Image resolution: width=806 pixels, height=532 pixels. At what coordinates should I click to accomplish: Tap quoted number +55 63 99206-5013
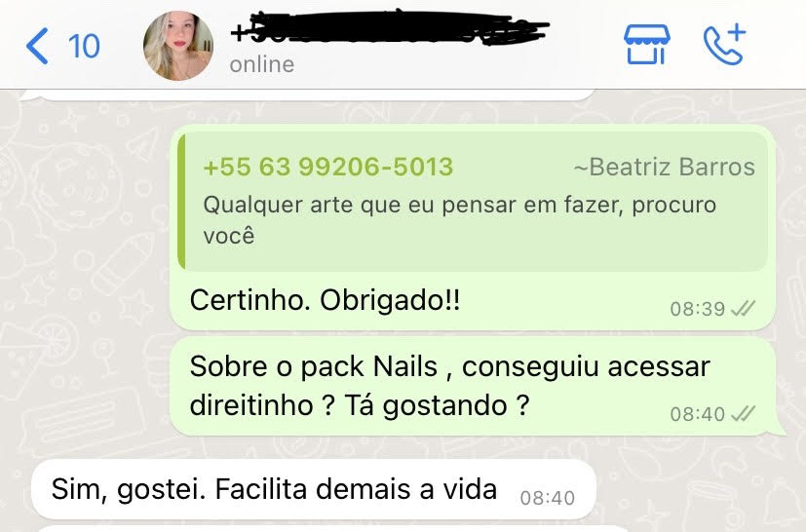click(x=327, y=167)
